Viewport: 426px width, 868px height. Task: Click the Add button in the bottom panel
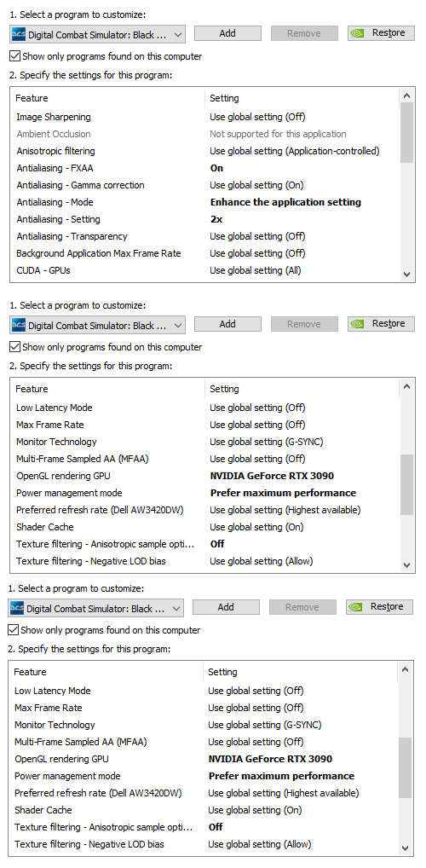pyautogui.click(x=226, y=607)
